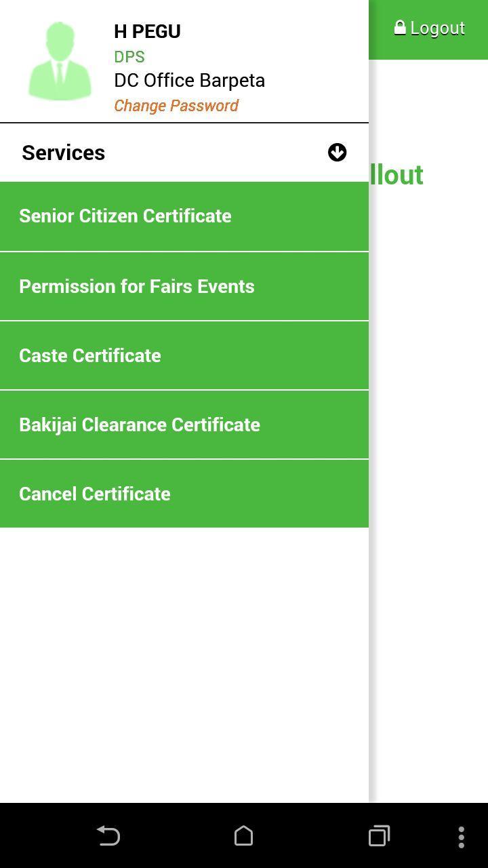
Task: Tap the H PEGU user name
Action: pyautogui.click(x=147, y=31)
